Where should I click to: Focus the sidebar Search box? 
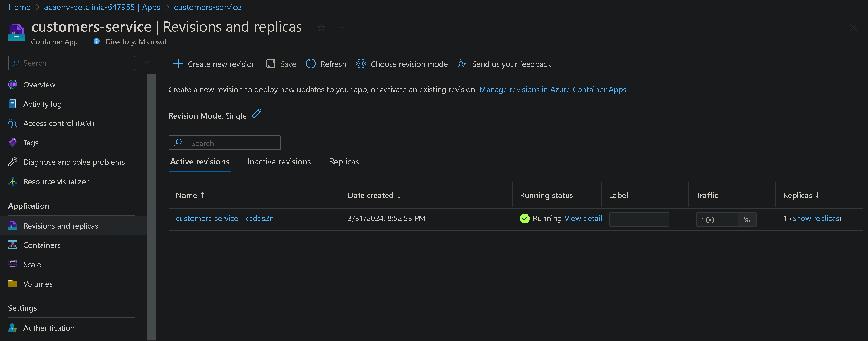pos(71,63)
